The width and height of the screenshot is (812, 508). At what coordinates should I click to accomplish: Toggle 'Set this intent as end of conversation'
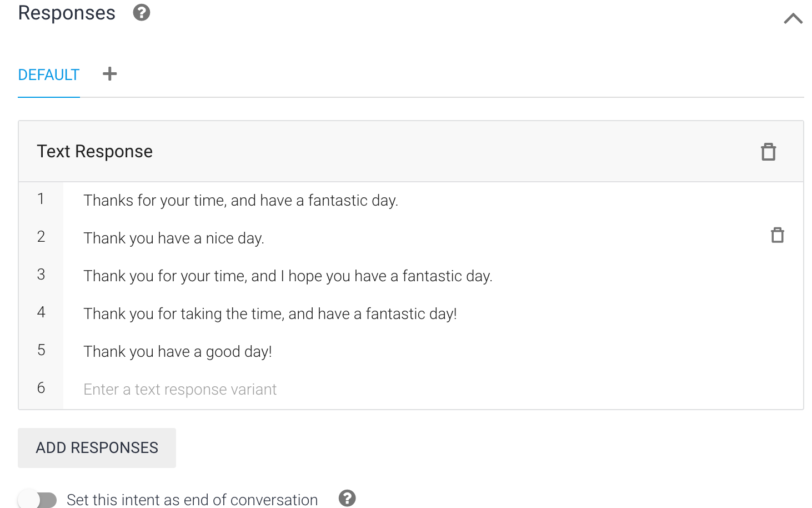(x=37, y=500)
